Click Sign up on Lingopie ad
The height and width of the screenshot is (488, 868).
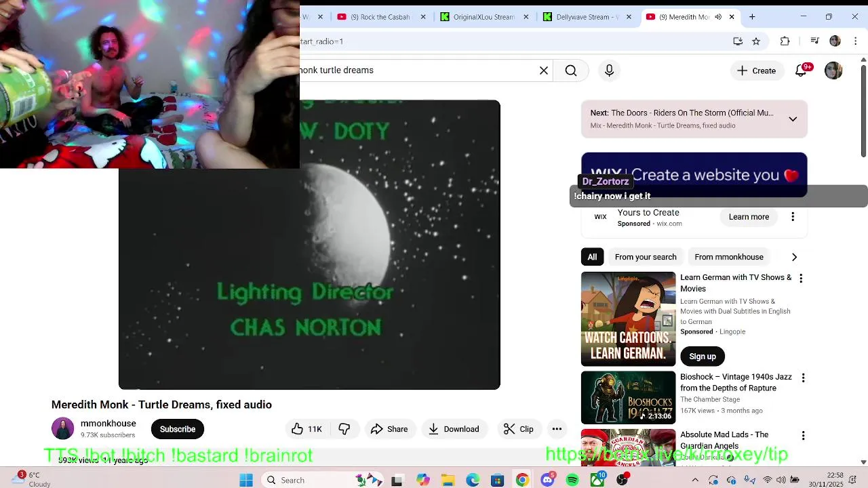click(x=703, y=357)
